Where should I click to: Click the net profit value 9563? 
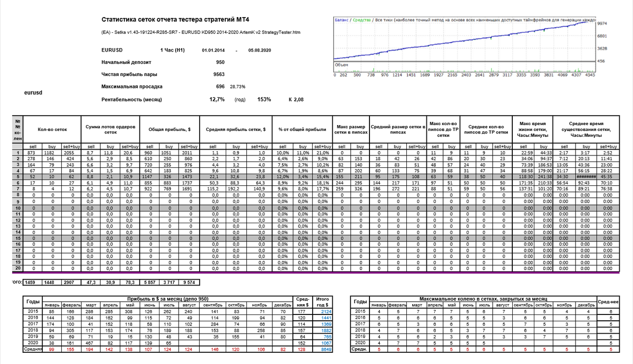click(x=218, y=74)
